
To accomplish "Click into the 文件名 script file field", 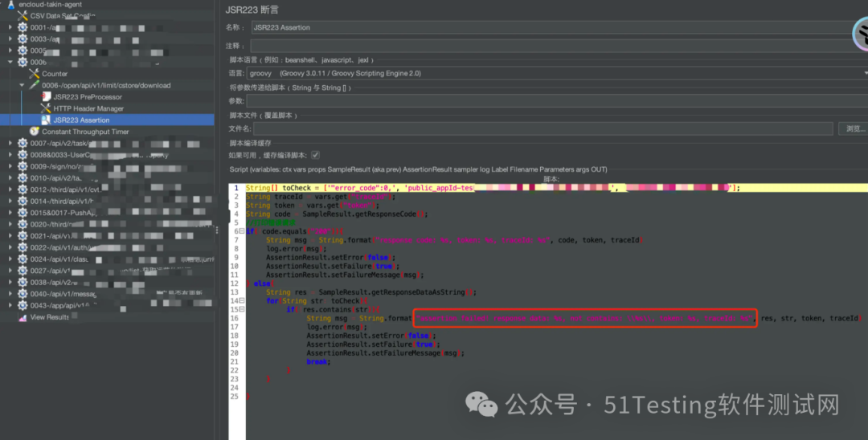I will click(x=543, y=128).
